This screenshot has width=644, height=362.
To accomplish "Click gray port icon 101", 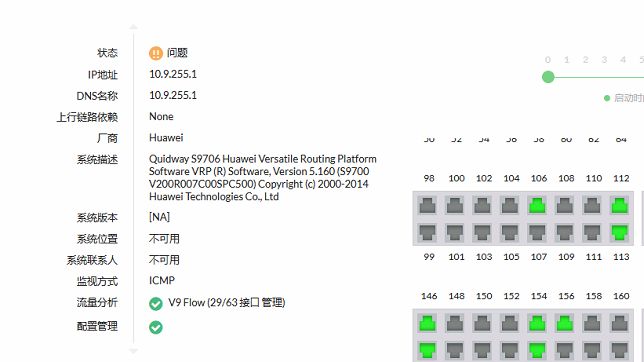I will [455, 233].
